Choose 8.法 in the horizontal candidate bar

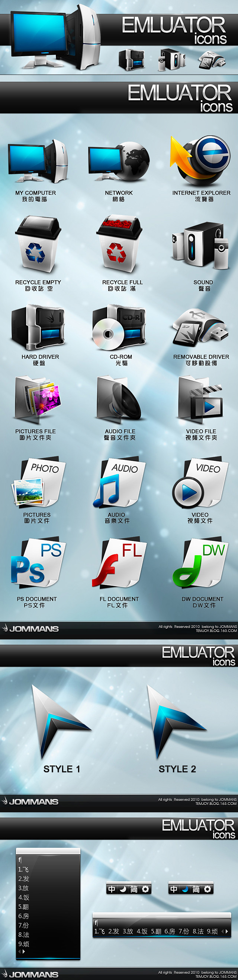tap(198, 931)
